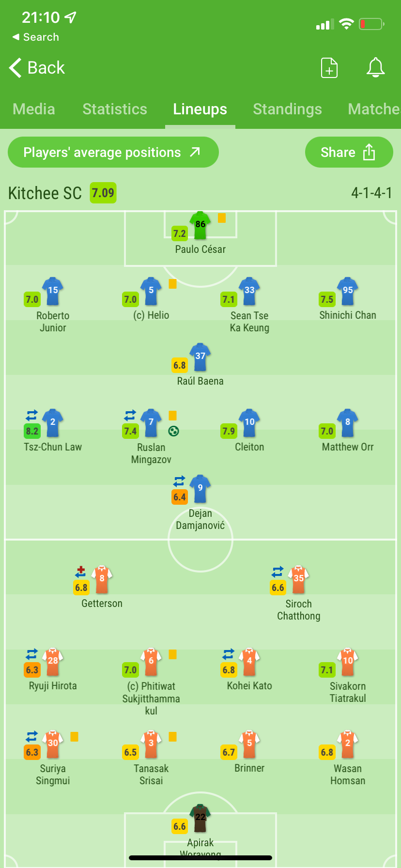Tap Tsz-Chun Law's substitution arrows icon
The width and height of the screenshot is (401, 868).
31,415
